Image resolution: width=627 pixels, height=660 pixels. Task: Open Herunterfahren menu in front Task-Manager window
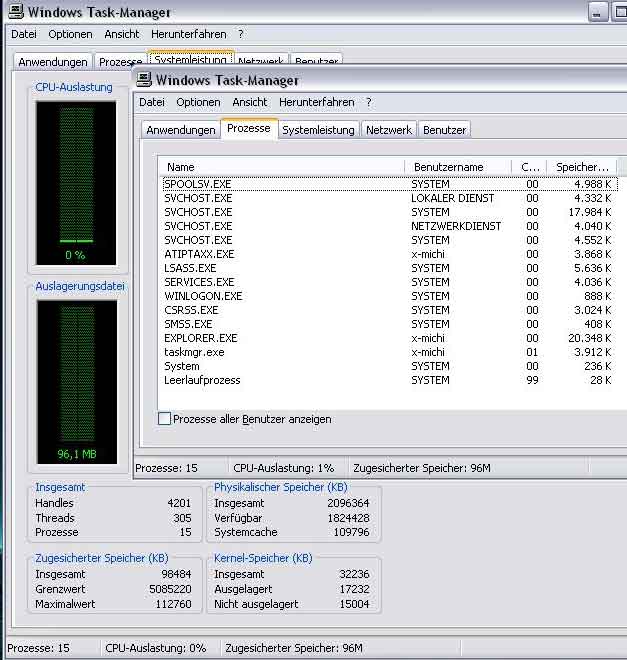click(316, 102)
